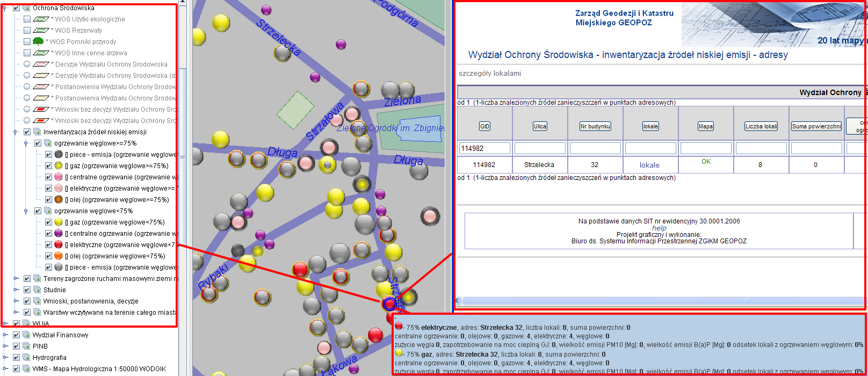Click the Studnie layer group icon
Viewport: 868px width, 376px height.
click(x=37, y=290)
